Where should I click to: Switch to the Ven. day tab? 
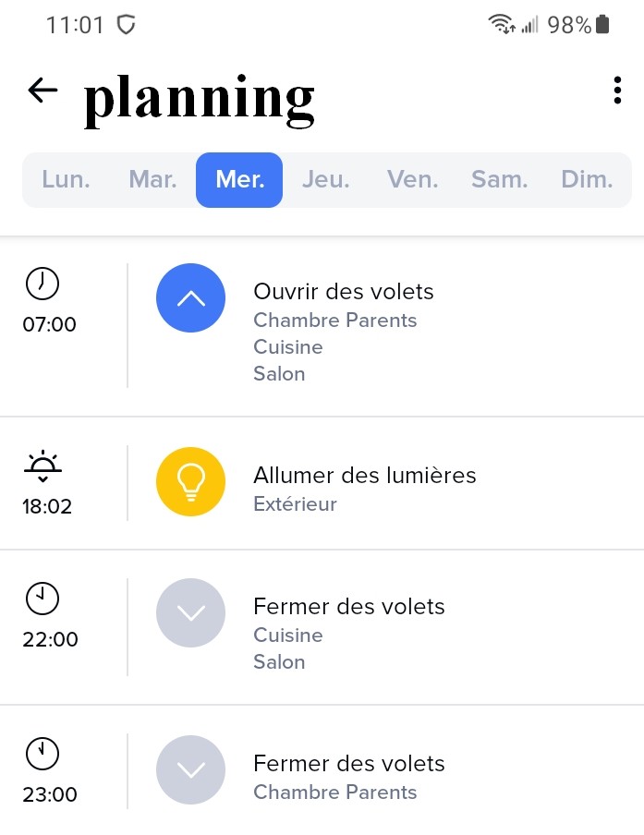coord(412,179)
